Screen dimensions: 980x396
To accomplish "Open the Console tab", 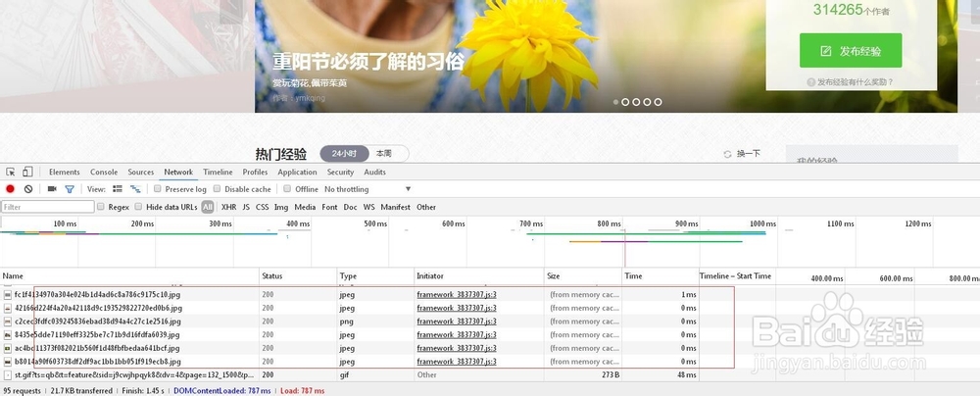I will click(x=104, y=173).
